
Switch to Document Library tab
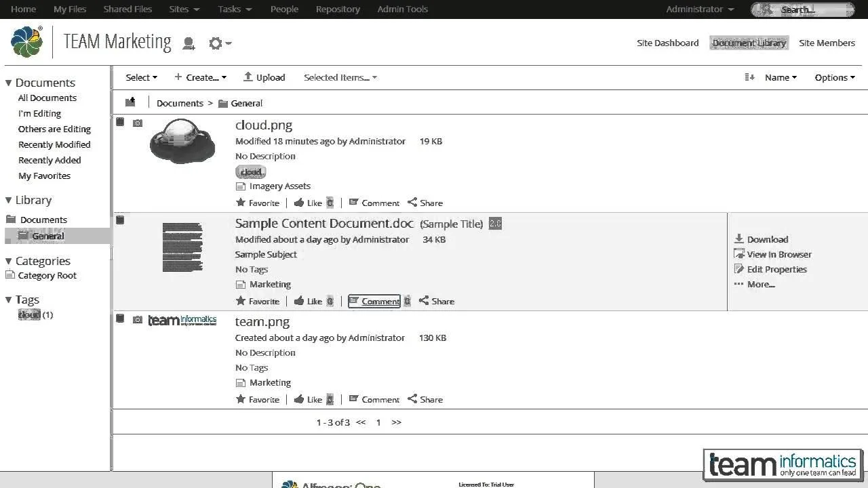coord(749,43)
